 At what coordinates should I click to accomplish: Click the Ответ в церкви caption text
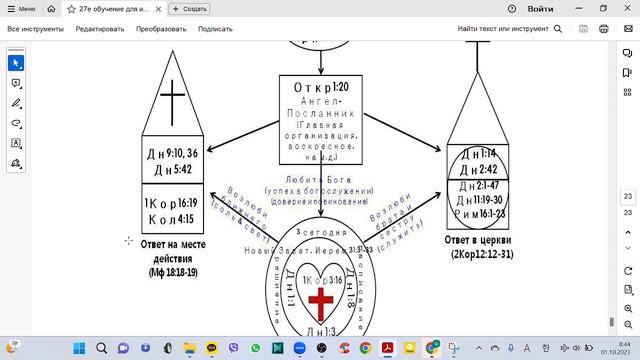click(478, 240)
